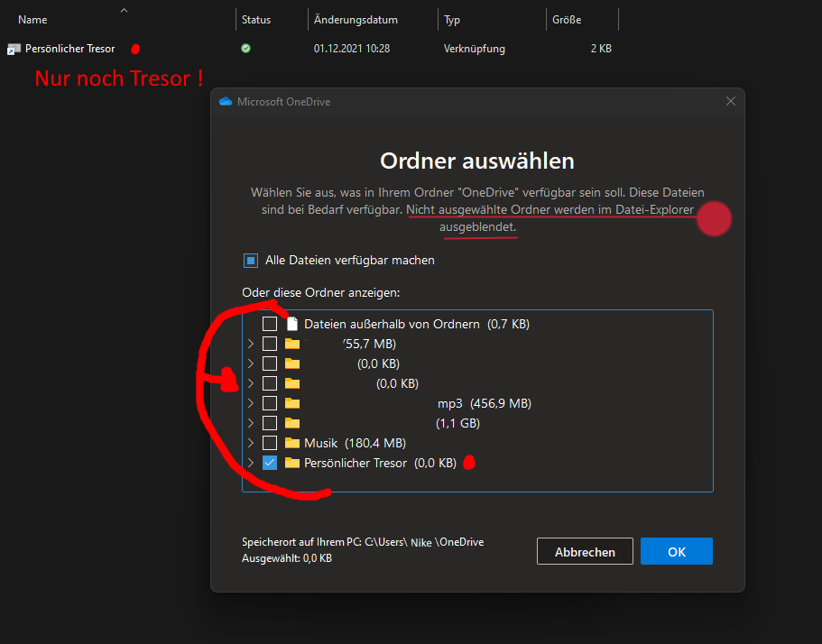
Task: Click the Oder diese Ordner anzeigen label
Action: tap(321, 292)
